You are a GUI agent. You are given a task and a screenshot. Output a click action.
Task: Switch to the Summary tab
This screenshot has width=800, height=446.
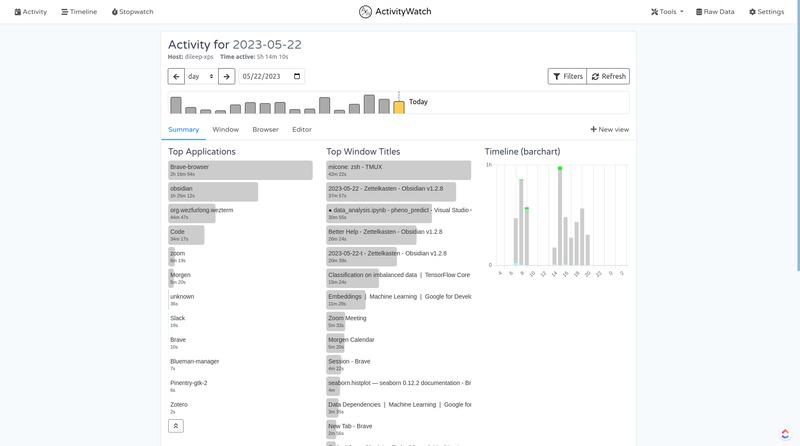[x=184, y=130]
